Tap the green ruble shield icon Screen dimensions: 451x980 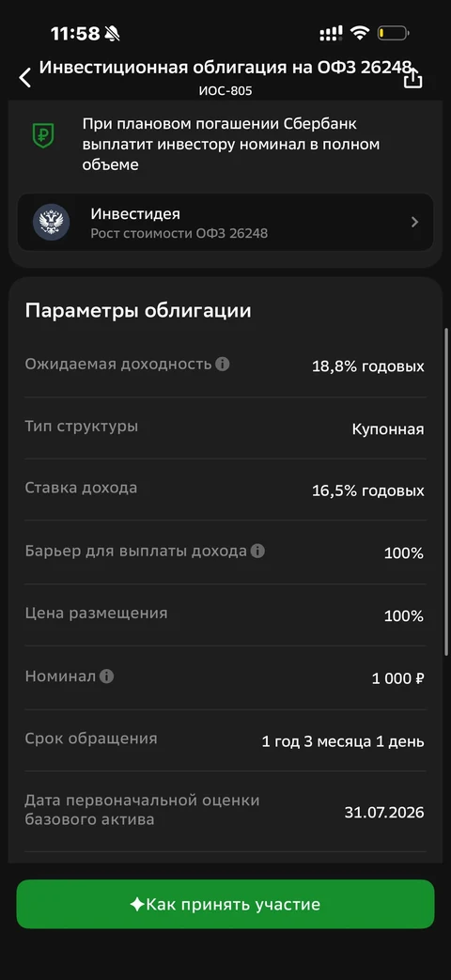43,134
